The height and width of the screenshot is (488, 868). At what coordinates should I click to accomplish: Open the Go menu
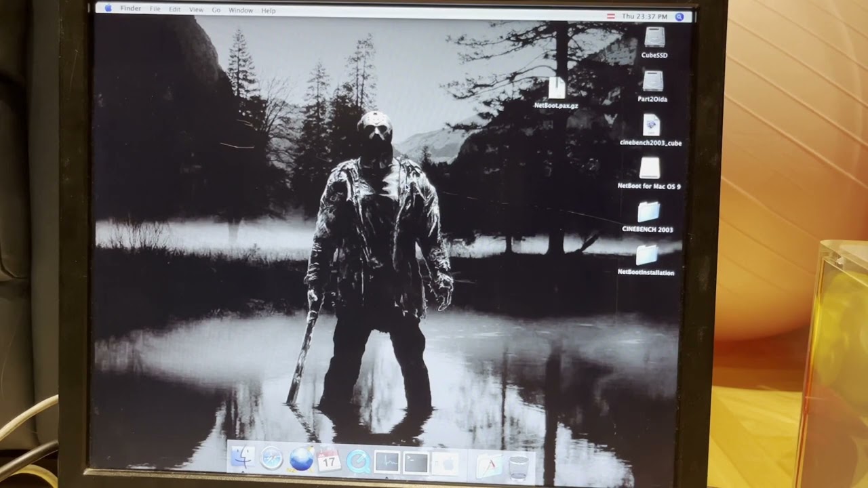tap(216, 10)
